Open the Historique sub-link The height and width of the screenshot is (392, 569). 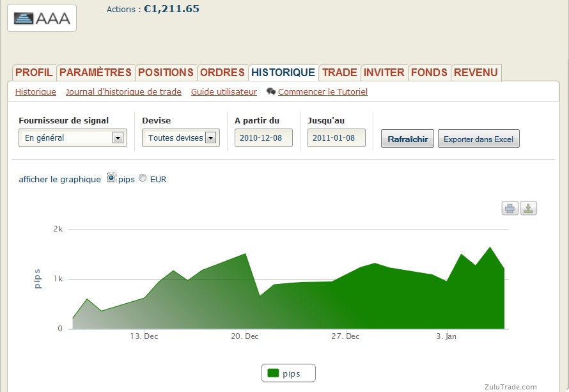[x=36, y=92]
